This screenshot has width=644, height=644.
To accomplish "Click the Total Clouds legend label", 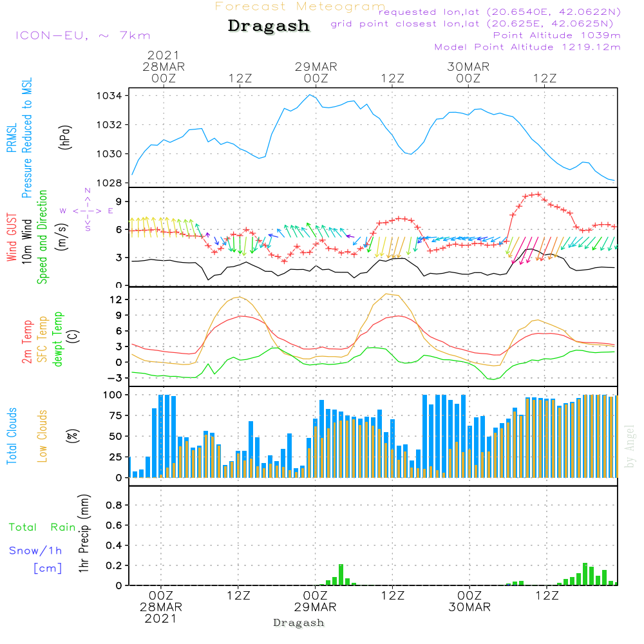I will click(x=12, y=436).
